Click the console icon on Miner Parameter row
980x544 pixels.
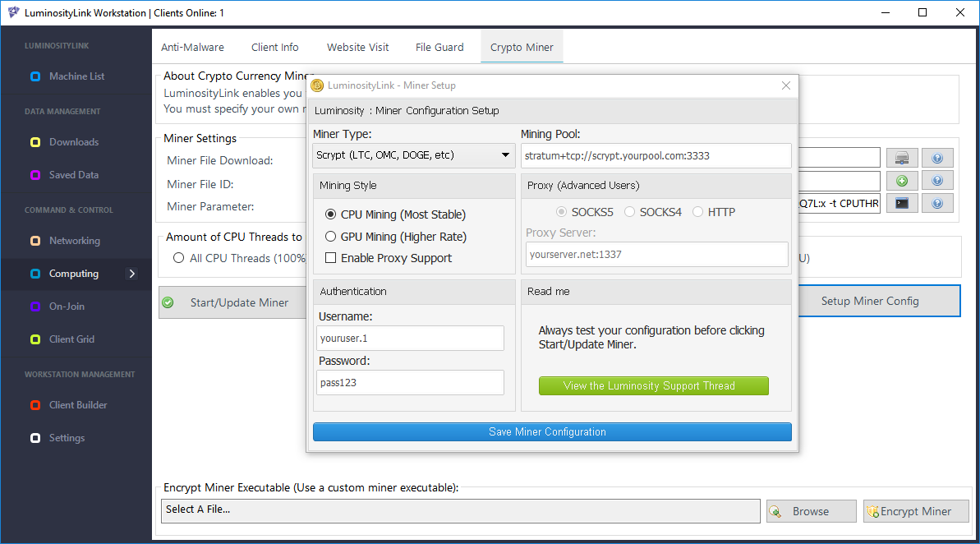pos(902,203)
